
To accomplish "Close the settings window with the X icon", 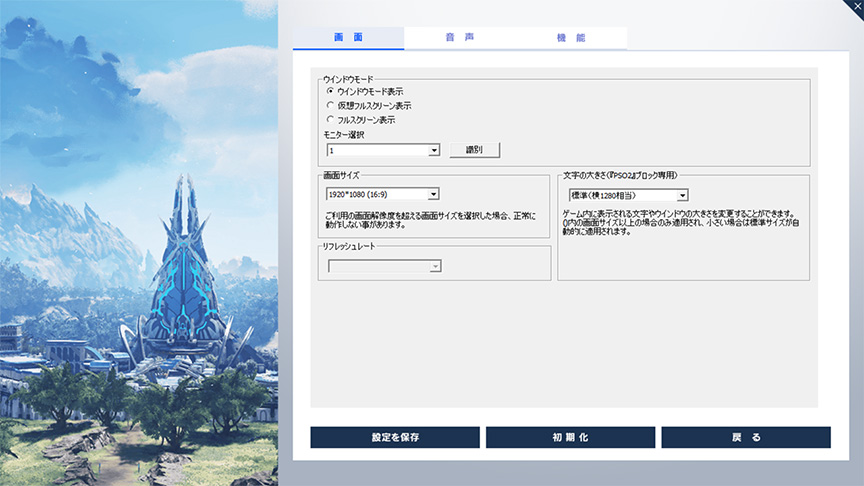I will [851, 8].
